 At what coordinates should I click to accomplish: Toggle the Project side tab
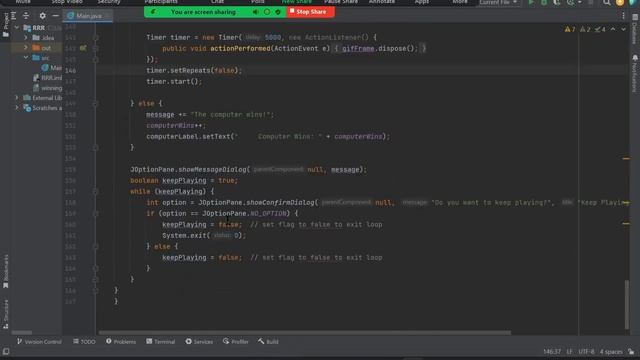tap(6, 25)
